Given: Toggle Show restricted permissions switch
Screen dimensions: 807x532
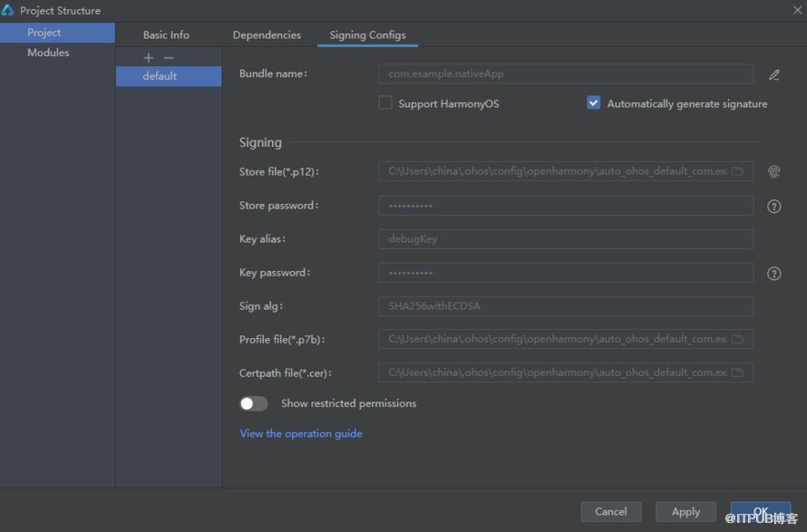Looking at the screenshot, I should 254,403.
